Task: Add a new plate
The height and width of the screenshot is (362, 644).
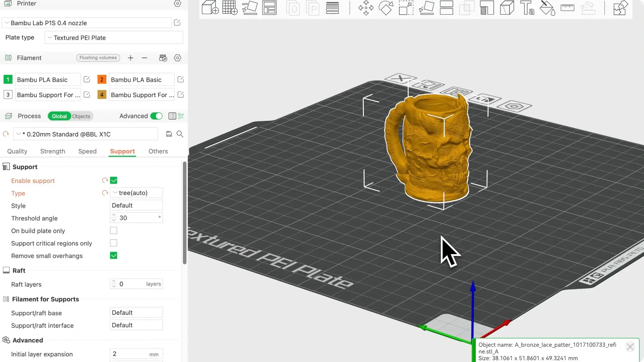Action: (x=229, y=8)
